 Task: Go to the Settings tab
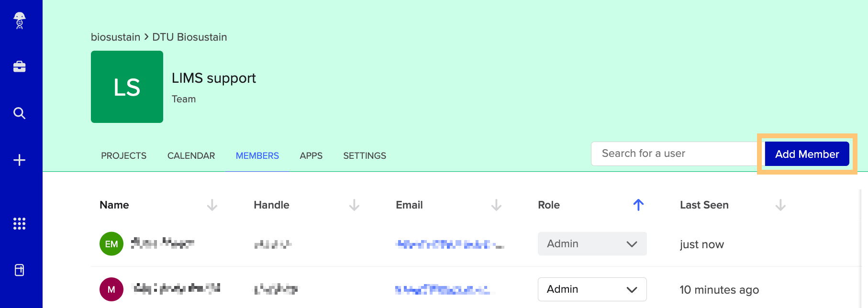[365, 156]
